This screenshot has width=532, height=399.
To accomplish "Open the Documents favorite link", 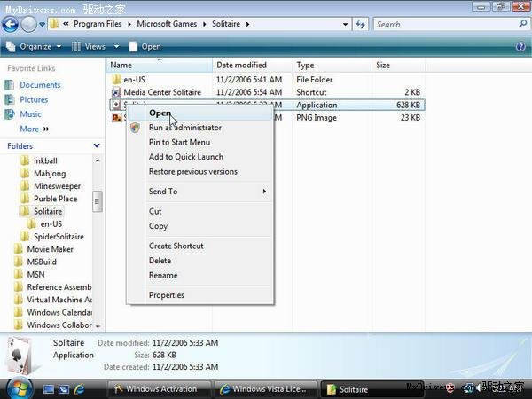I will pyautogui.click(x=40, y=85).
